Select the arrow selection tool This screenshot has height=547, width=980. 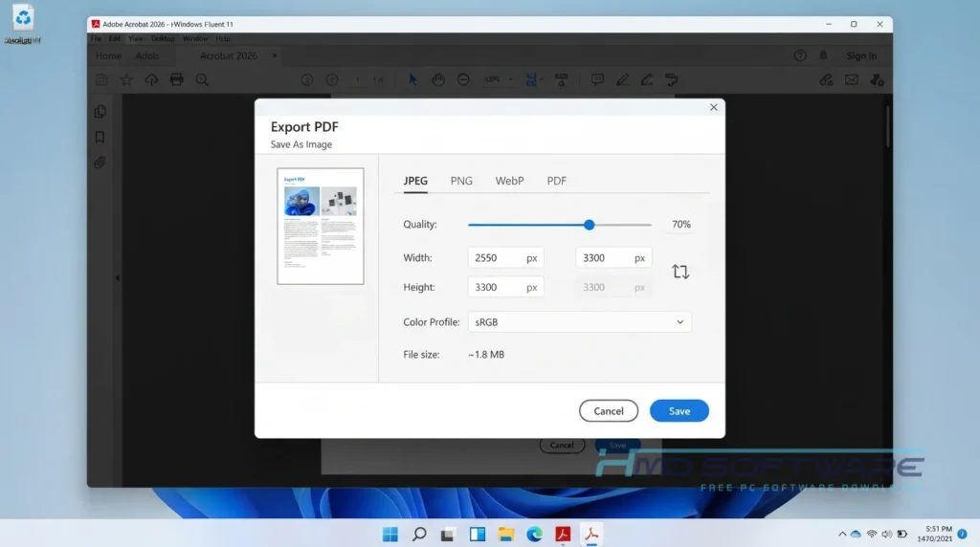click(x=412, y=80)
